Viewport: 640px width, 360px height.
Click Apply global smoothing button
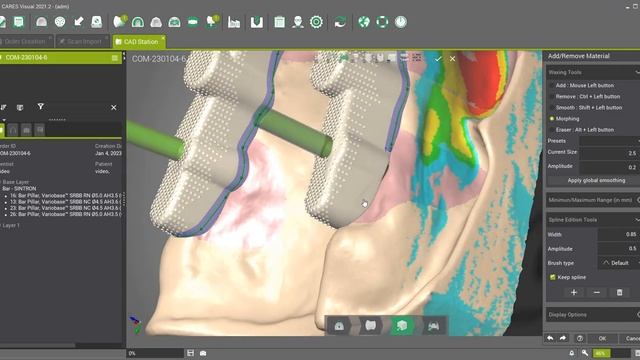pos(596,180)
